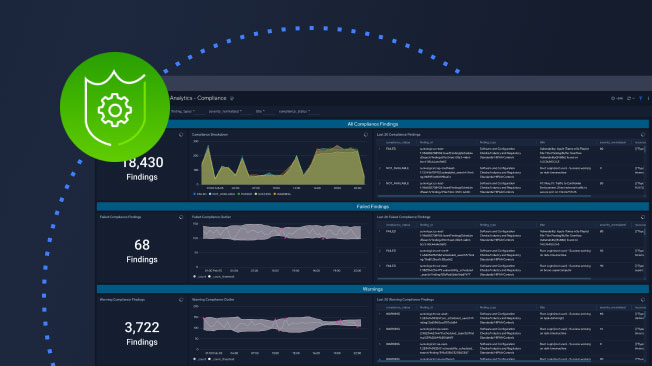Sort by finding_type in Last 20 Failed Compliance Findings
This screenshot has height=366, width=652.
click(x=488, y=225)
